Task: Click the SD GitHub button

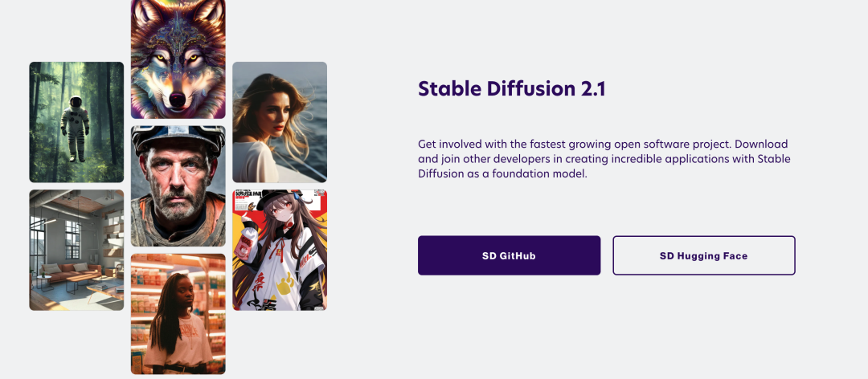Action: click(x=510, y=255)
